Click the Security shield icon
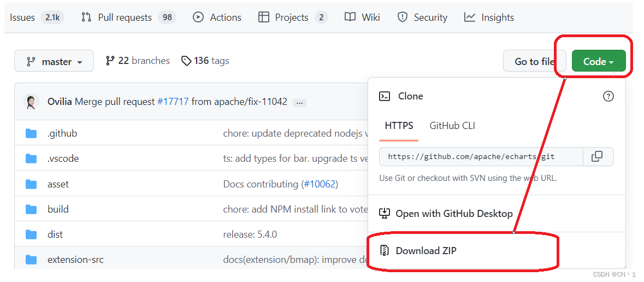 pyautogui.click(x=403, y=17)
